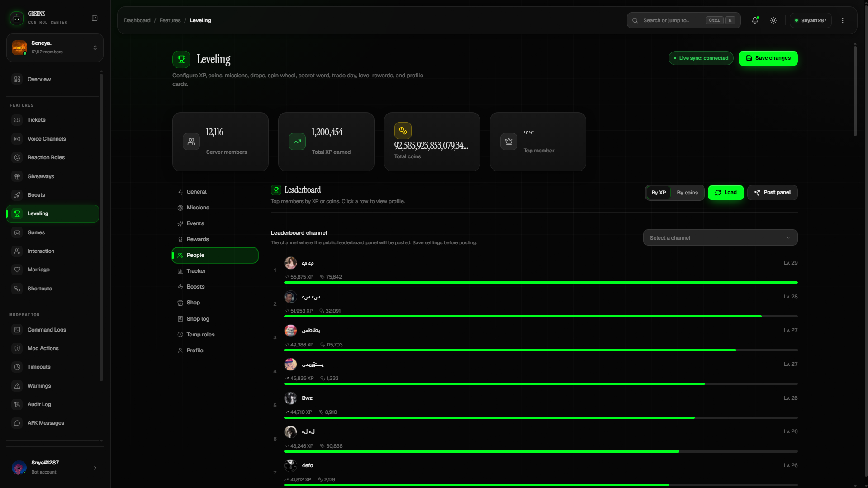Focus the Search or jump to field
Image resolution: width=868 pixels, height=488 pixels.
[683, 20]
